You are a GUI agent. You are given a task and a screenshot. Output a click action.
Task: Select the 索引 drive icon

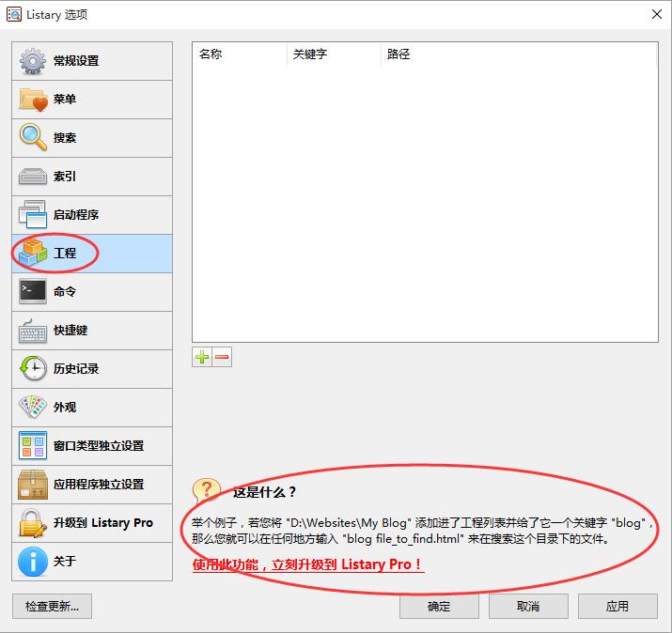tap(33, 177)
